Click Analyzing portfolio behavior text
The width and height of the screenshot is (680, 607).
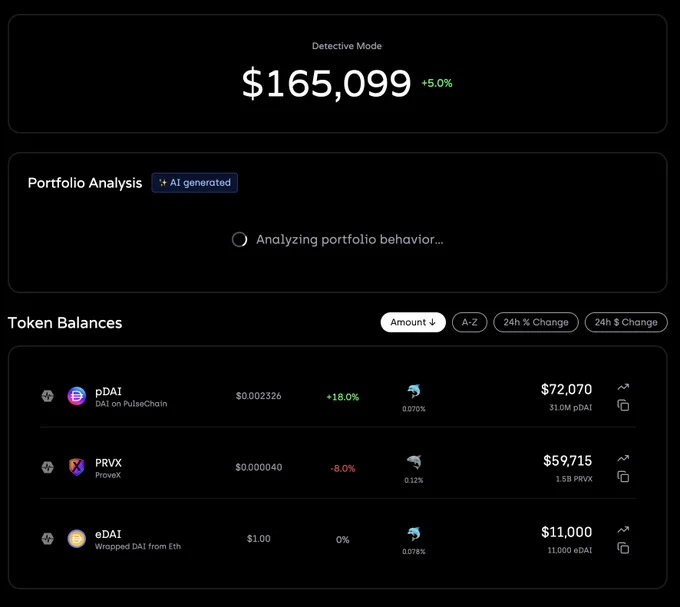(350, 239)
